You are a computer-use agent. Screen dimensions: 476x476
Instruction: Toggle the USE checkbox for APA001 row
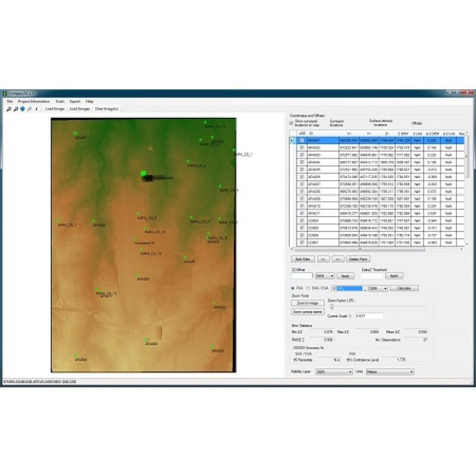(302, 140)
